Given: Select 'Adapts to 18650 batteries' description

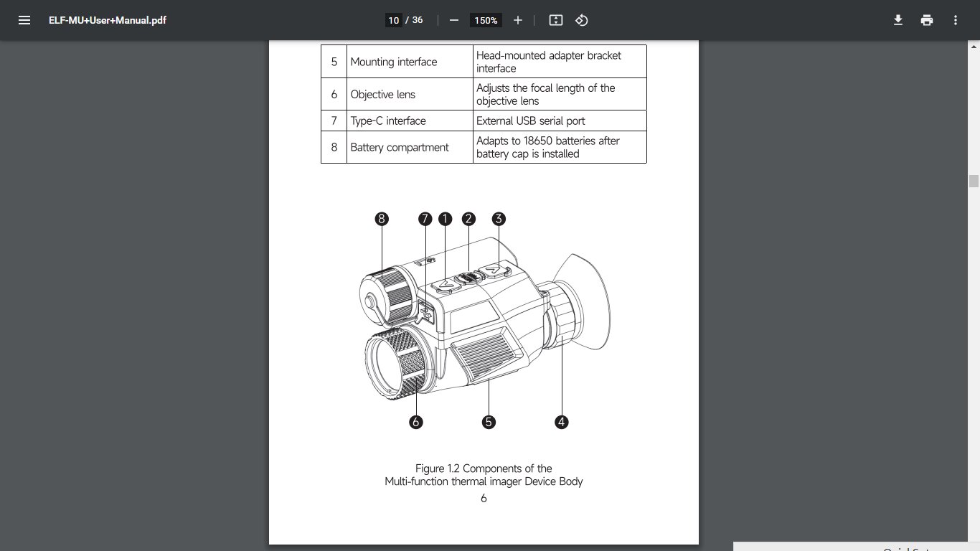Looking at the screenshot, I should [548, 147].
